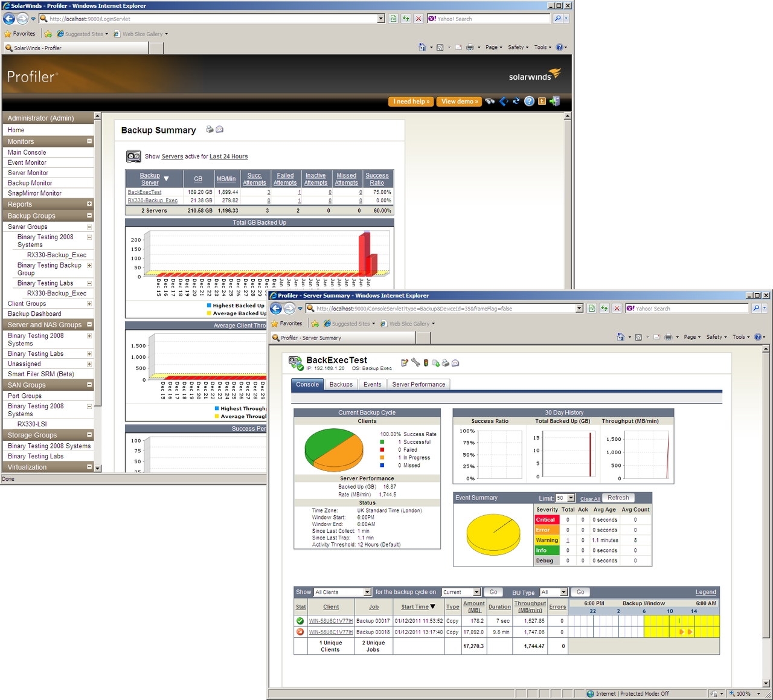Open the Page menu in back window command bar

click(493, 47)
